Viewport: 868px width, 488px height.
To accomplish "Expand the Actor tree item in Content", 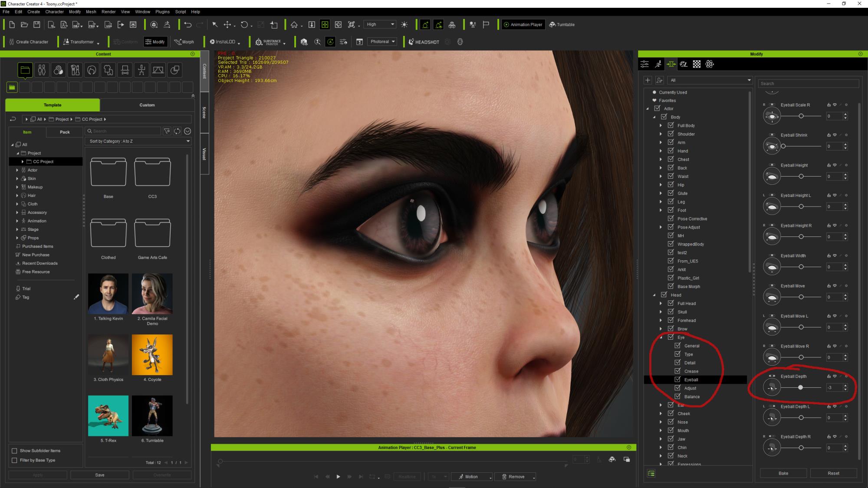I will click(x=17, y=170).
